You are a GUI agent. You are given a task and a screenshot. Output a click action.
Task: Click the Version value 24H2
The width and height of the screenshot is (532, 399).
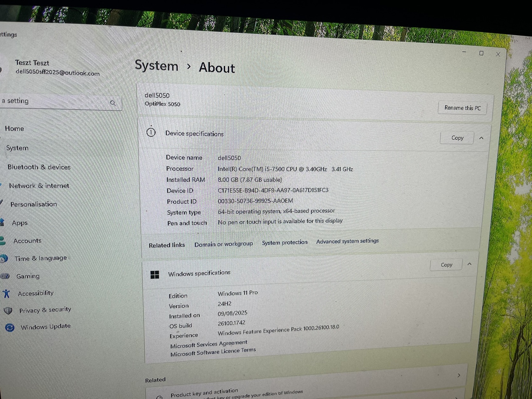(224, 304)
